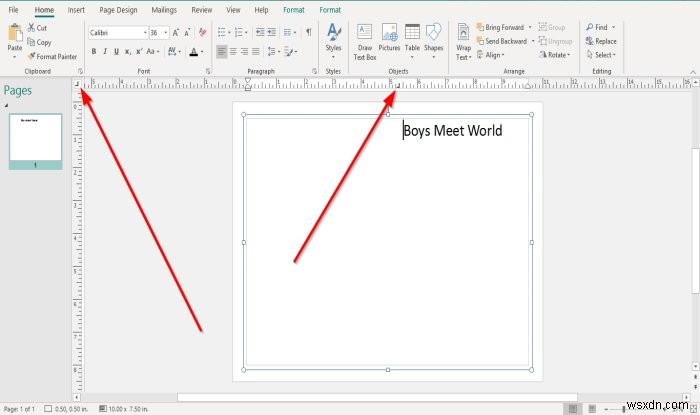Open the Paragraph dialog launcher
The width and height of the screenshot is (700, 415).
[x=314, y=71]
